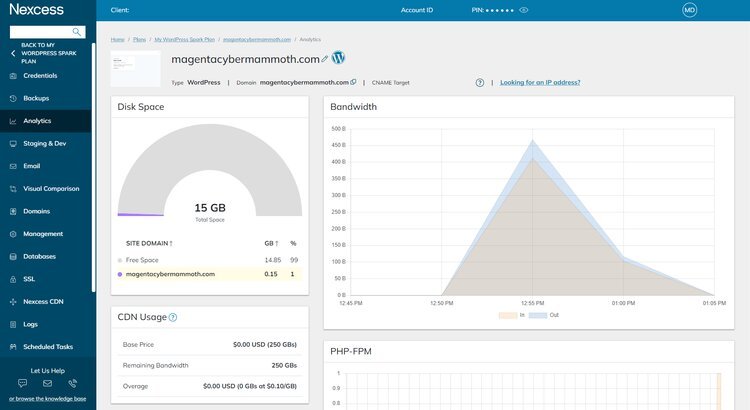Open Backups from the sidebar
This screenshot has width=750, height=410.
coord(36,98)
